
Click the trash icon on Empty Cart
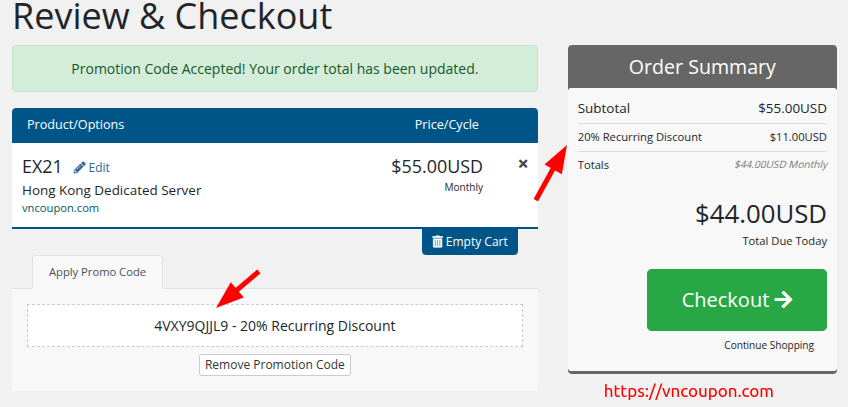(x=437, y=241)
